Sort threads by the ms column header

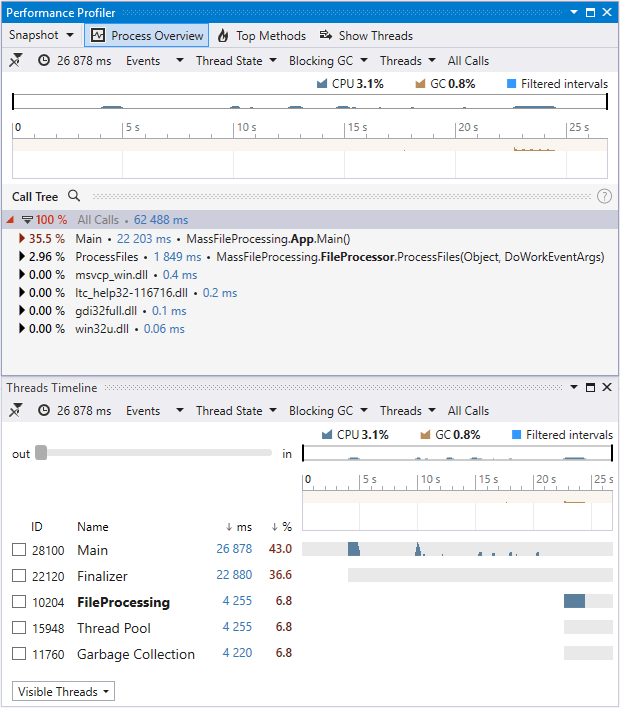(238, 527)
